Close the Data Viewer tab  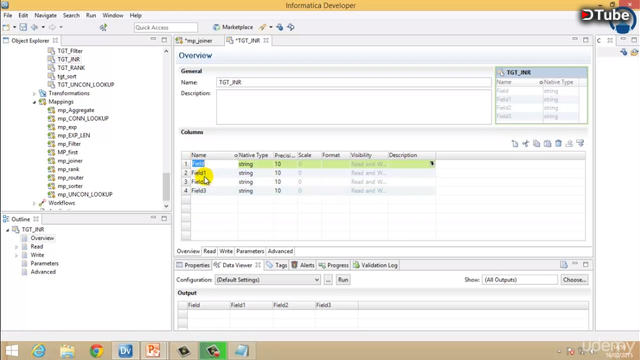258,265
